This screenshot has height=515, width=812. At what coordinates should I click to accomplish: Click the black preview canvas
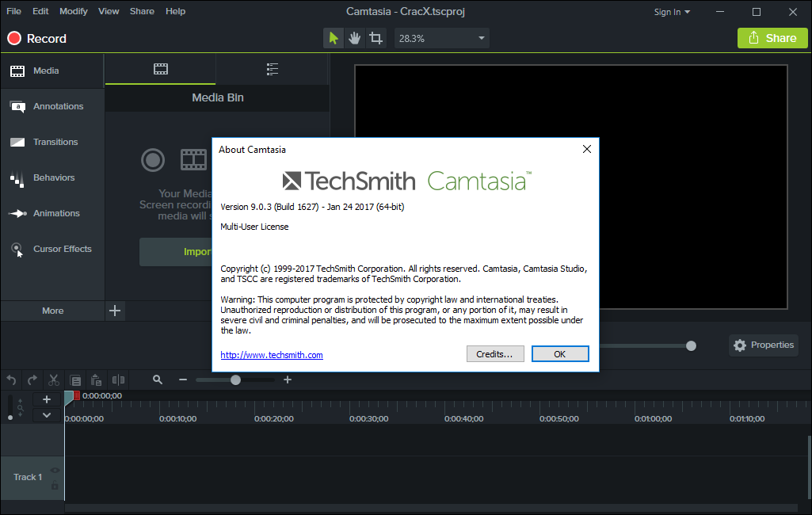pos(570,187)
